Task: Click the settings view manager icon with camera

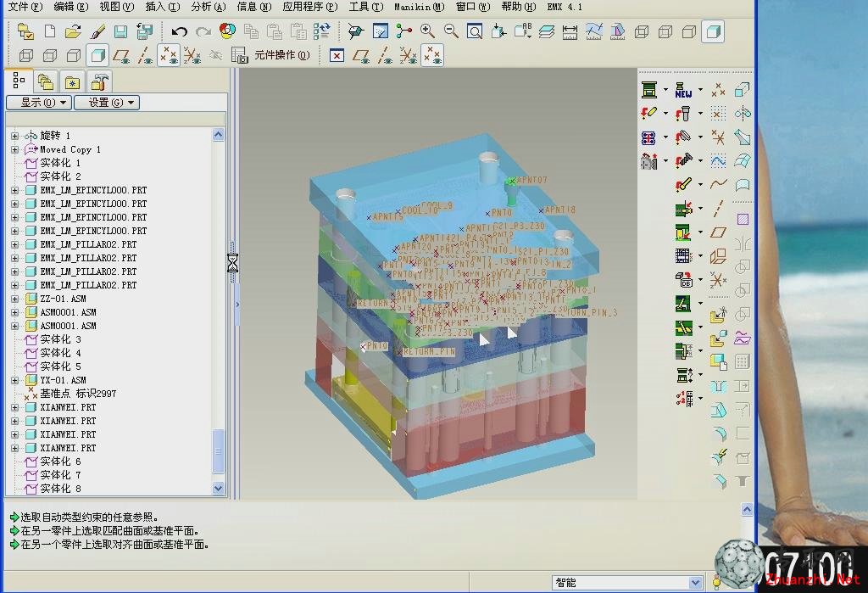Action: click(x=238, y=55)
